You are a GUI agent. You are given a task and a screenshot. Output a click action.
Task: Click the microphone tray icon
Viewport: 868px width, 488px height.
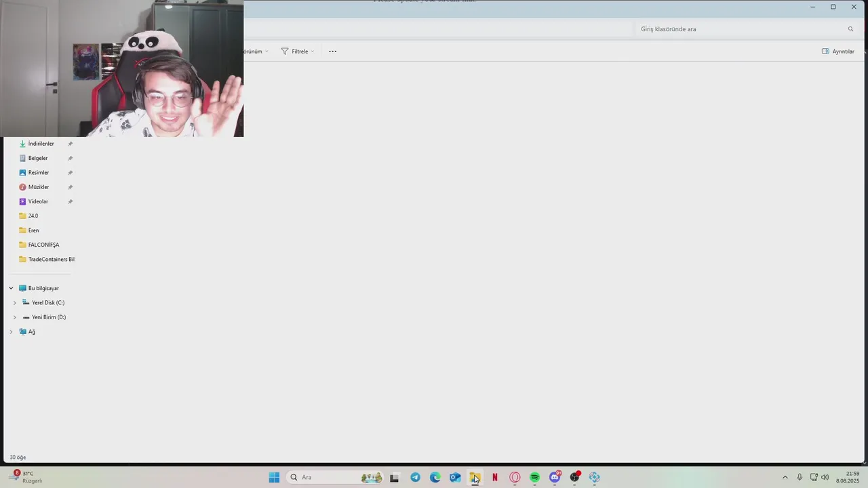(x=800, y=477)
